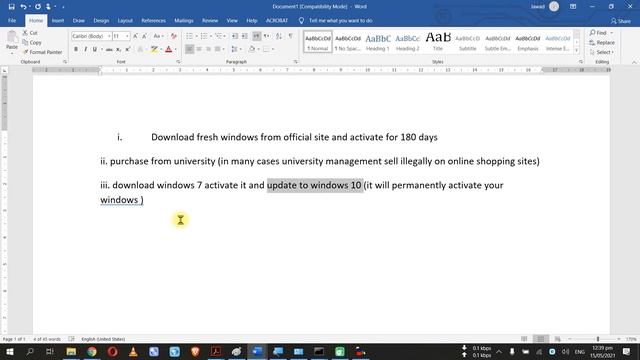The image size is (640, 360).
Task: Toggle show paragraph marks
Action: 291,36
